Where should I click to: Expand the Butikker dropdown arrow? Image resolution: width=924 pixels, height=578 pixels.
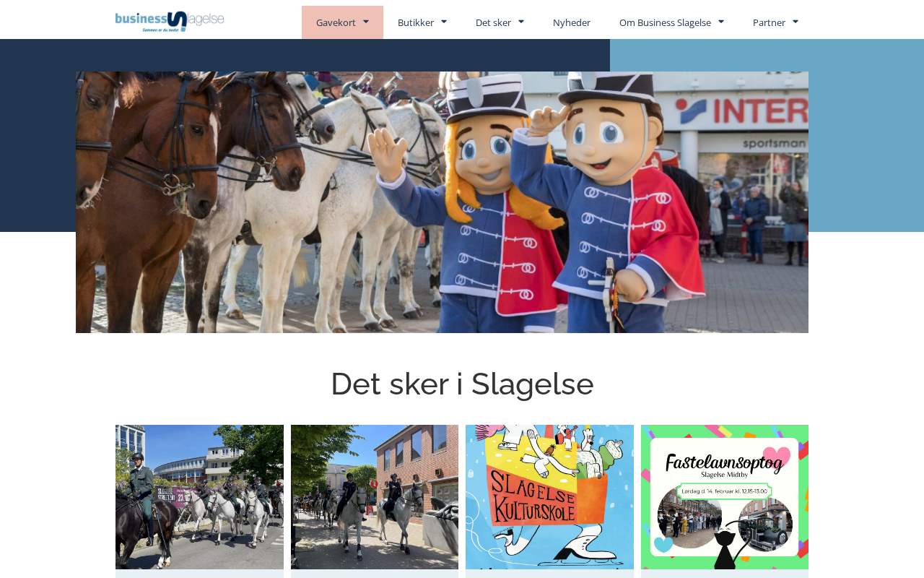(444, 22)
